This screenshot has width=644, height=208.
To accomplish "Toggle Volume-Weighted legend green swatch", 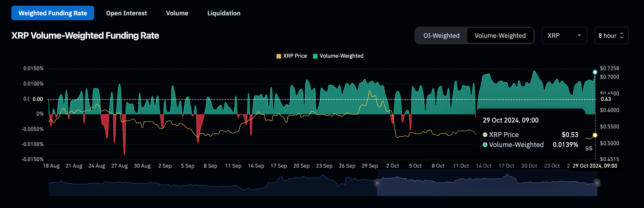I will click(315, 56).
